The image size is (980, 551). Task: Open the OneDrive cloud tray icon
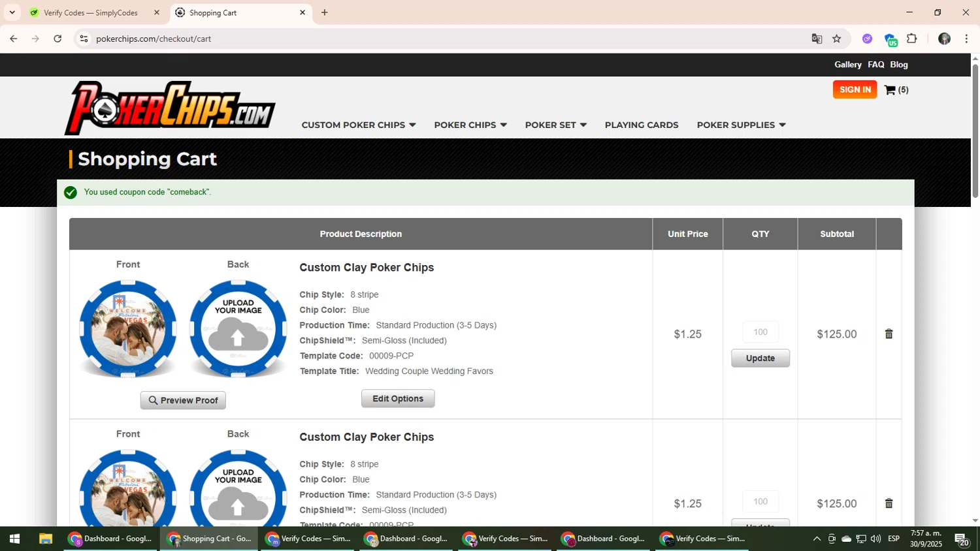[846, 539]
